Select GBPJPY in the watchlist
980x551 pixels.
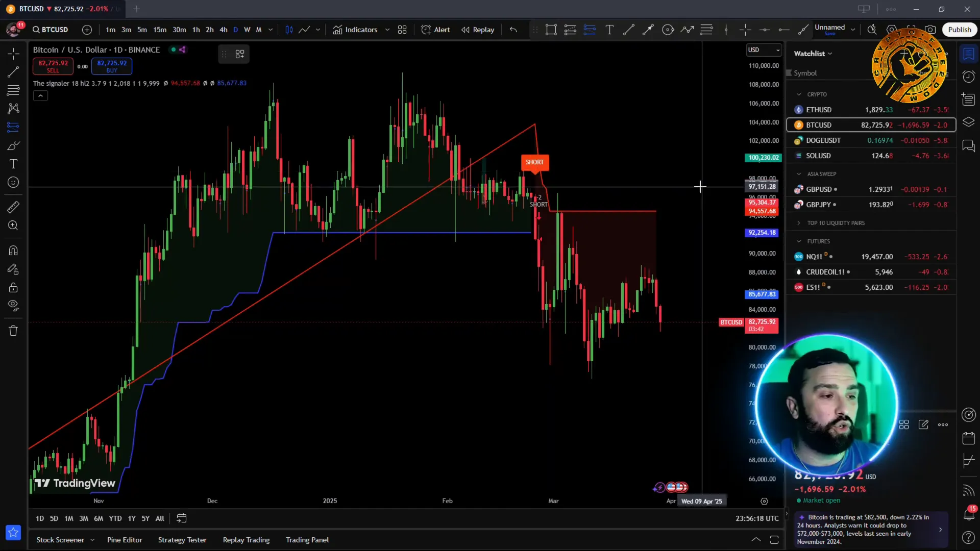[x=871, y=205]
